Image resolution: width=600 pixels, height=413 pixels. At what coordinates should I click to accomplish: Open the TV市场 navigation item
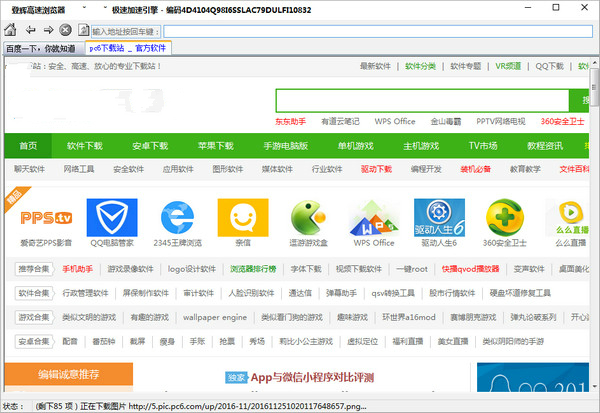point(483,146)
